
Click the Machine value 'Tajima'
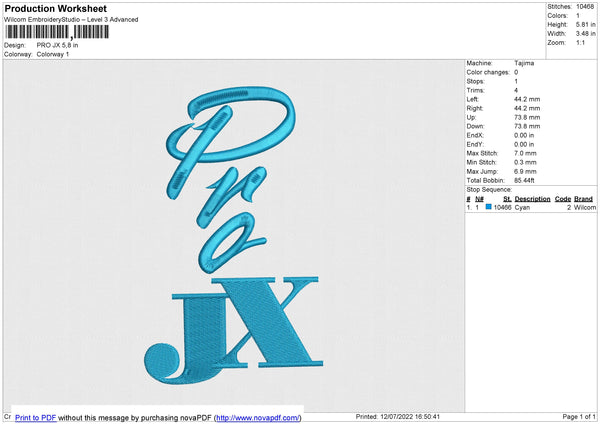point(524,63)
